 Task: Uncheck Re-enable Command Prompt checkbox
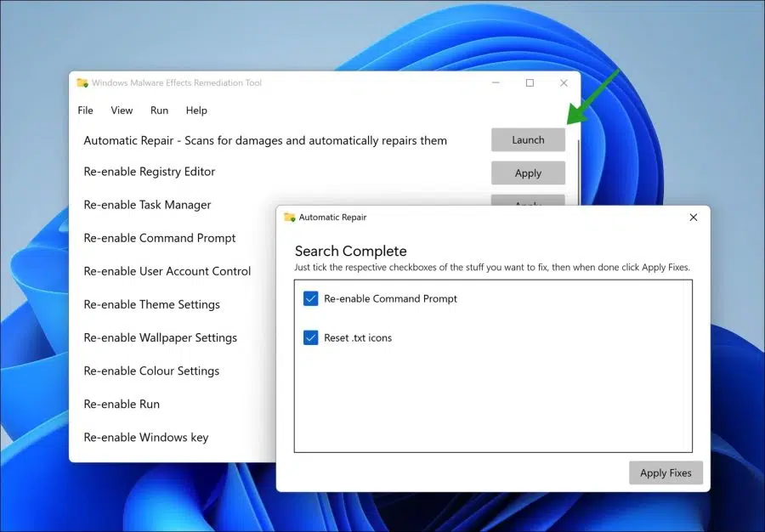311,298
